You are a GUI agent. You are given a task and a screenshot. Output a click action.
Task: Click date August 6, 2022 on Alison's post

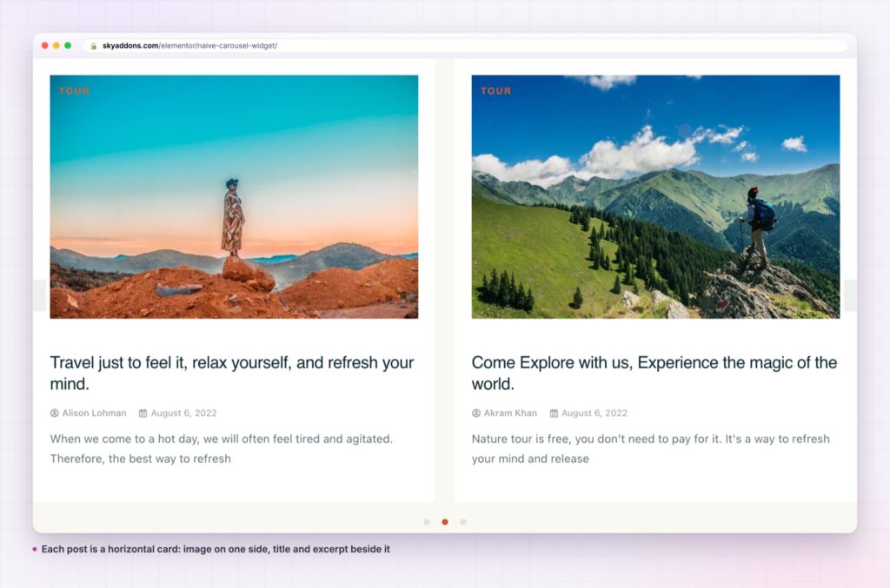(x=184, y=413)
